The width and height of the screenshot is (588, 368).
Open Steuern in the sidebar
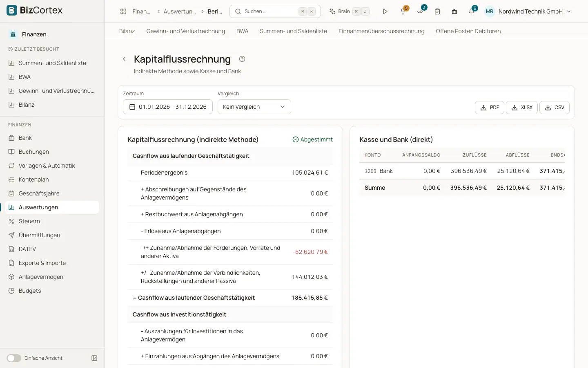tap(52, 221)
